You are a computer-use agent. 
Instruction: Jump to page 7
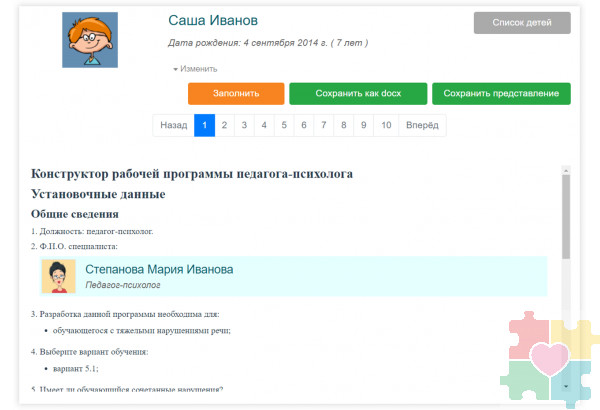click(323, 125)
